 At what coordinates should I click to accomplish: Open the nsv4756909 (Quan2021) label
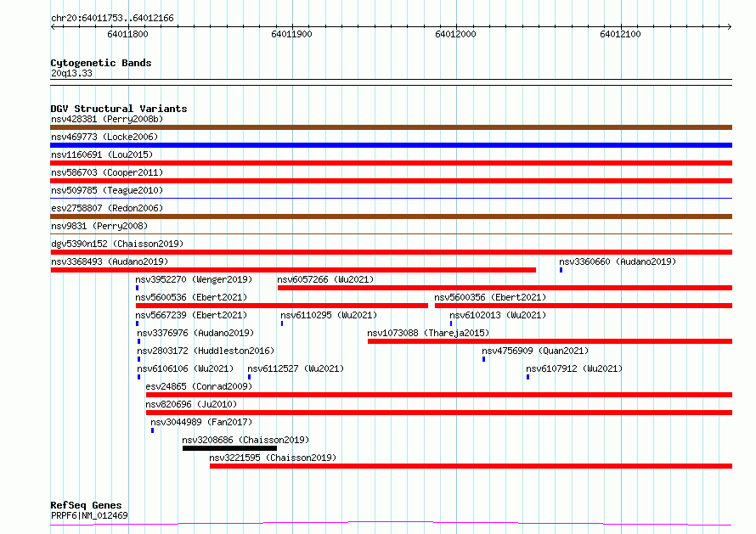(x=535, y=351)
